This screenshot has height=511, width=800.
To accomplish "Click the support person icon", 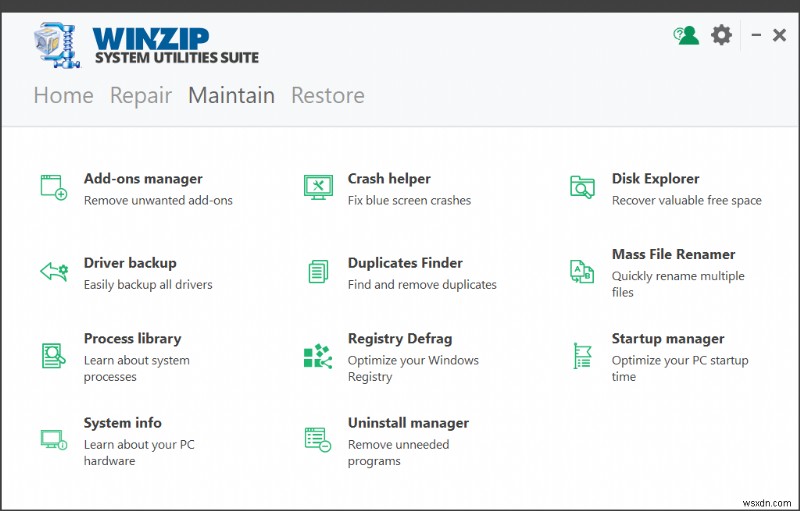I will click(x=686, y=36).
